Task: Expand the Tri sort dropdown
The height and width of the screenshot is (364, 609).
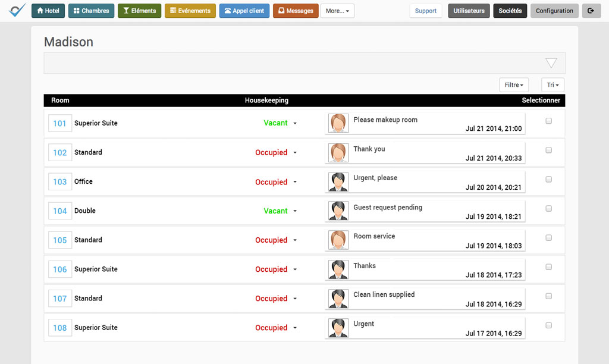Action: [x=553, y=85]
